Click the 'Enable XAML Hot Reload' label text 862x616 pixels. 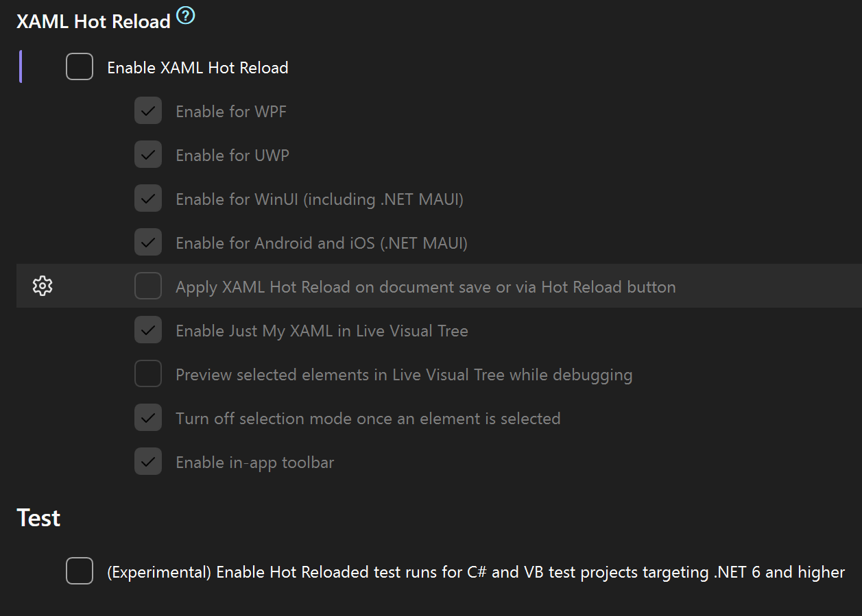pyautogui.click(x=197, y=68)
